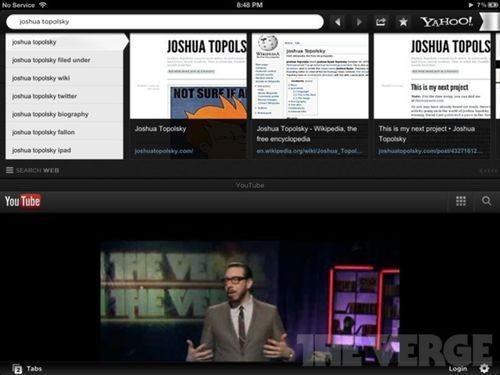
Task: Go back with the left arrow
Action: pyautogui.click(x=338, y=22)
